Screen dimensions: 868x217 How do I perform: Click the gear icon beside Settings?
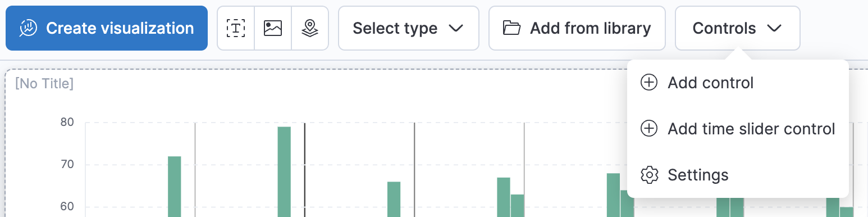click(x=649, y=175)
